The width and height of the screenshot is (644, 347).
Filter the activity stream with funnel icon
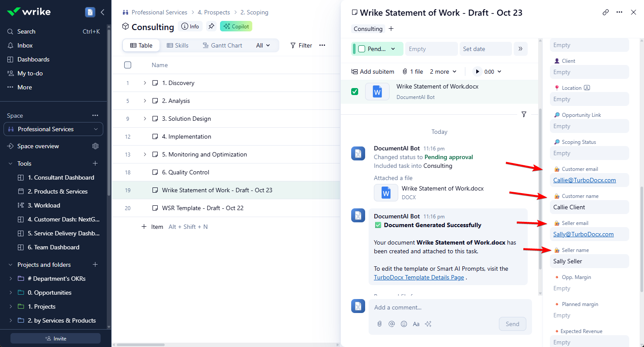[524, 114]
